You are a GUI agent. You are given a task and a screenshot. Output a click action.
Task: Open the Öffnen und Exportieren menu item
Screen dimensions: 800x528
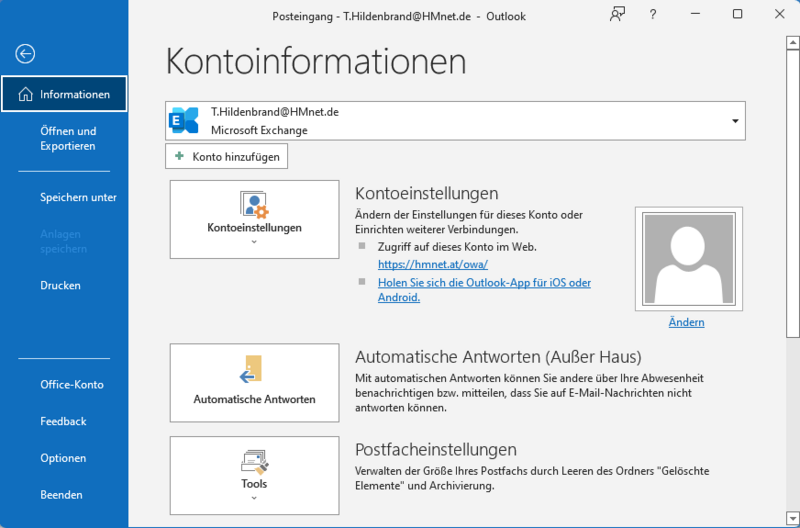point(68,138)
